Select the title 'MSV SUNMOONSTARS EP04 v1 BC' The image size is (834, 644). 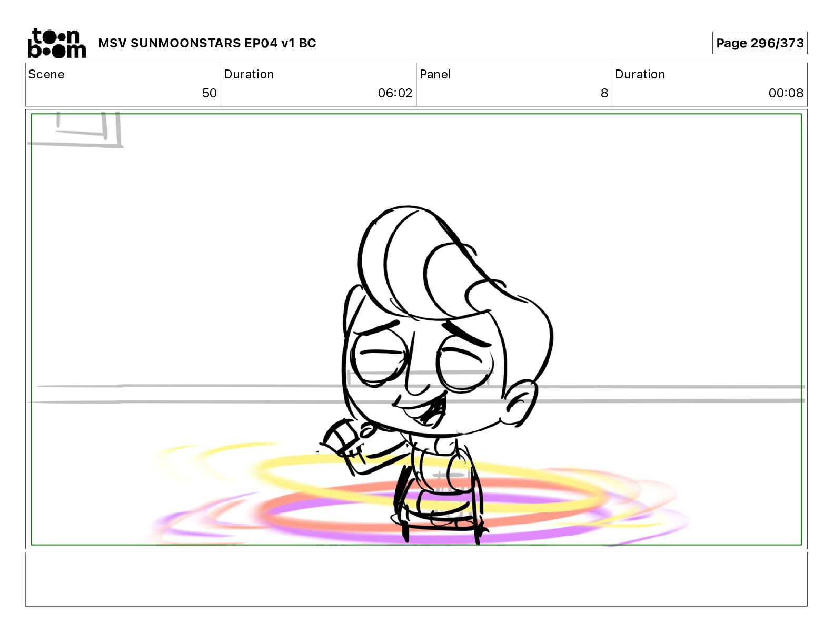tap(207, 43)
